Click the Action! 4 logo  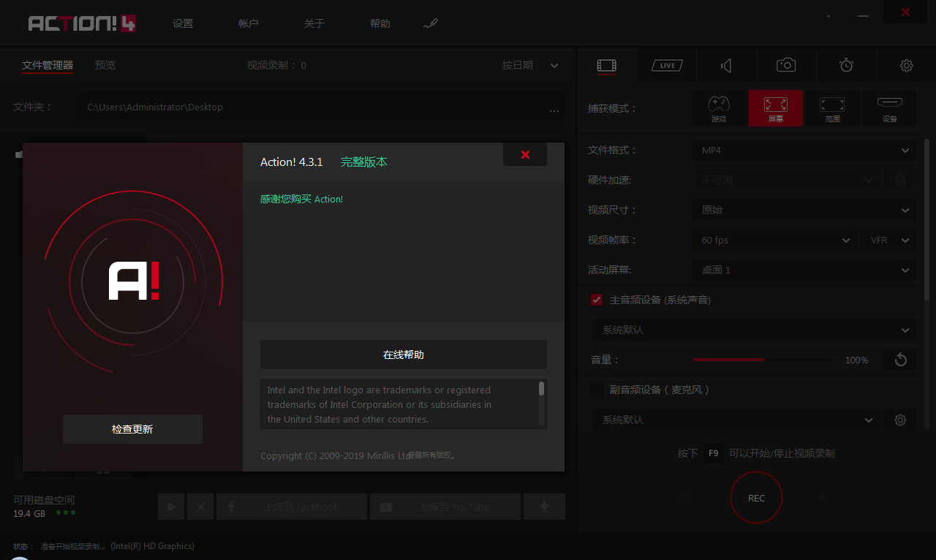click(x=82, y=23)
